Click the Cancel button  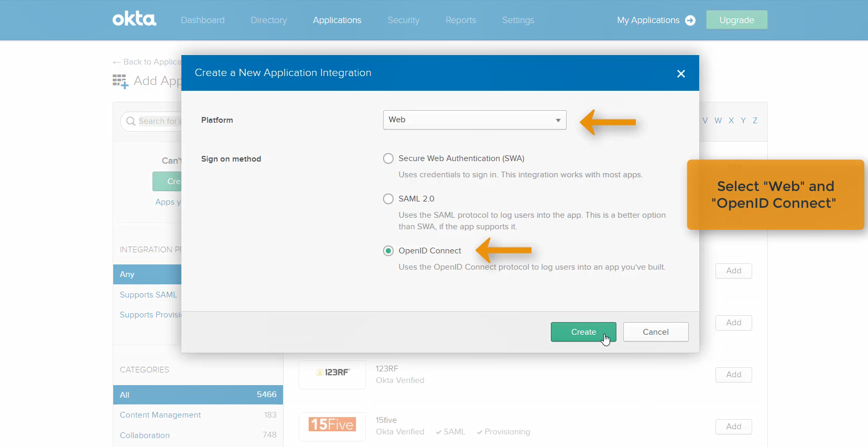tap(656, 332)
